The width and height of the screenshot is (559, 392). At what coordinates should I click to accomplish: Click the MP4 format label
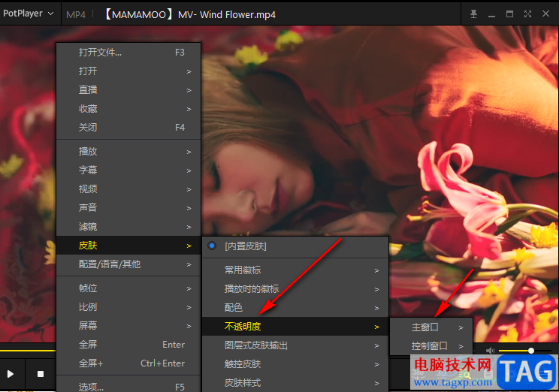(76, 14)
